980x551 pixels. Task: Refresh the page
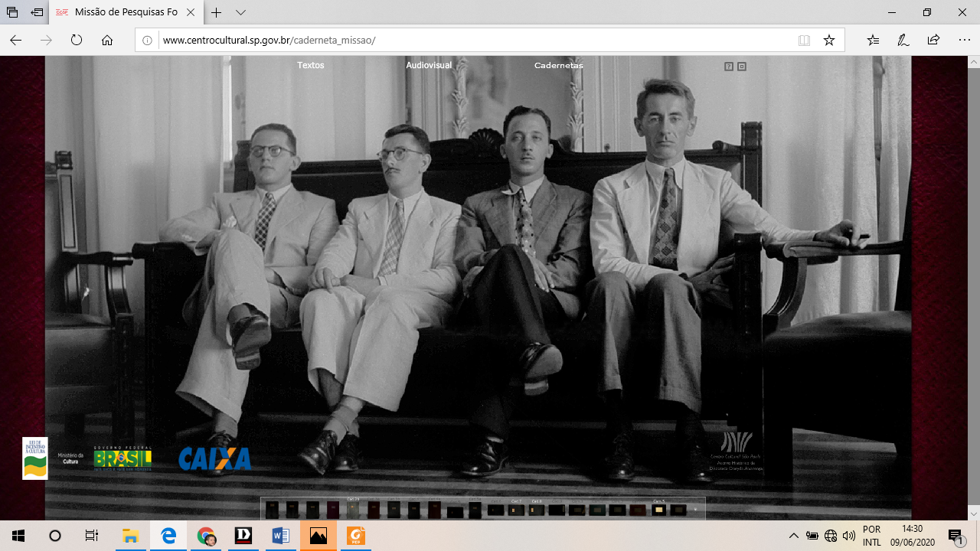click(x=77, y=41)
